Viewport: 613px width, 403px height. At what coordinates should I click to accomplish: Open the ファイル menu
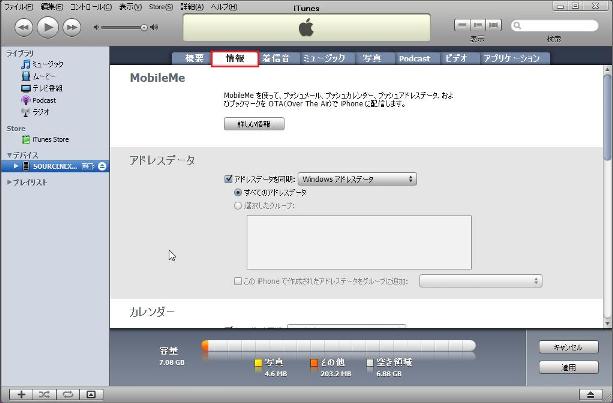(18, 7)
